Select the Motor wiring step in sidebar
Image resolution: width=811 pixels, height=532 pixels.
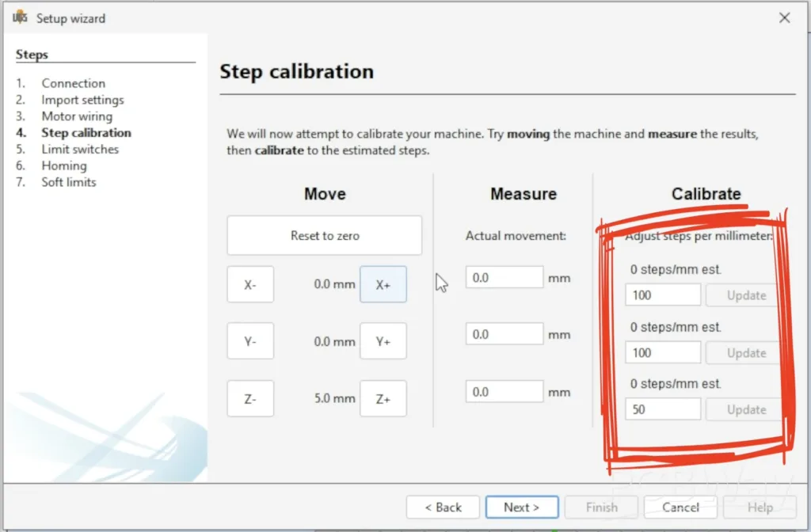pos(77,116)
